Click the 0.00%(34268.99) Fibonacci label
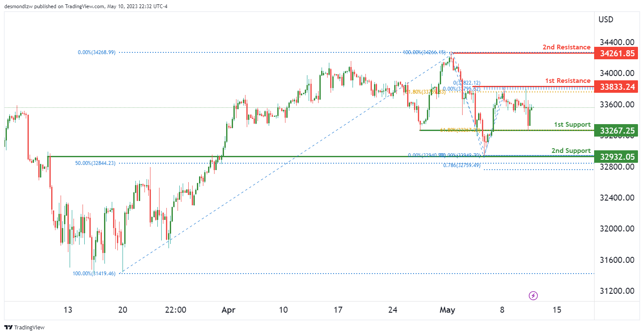 pyautogui.click(x=97, y=52)
